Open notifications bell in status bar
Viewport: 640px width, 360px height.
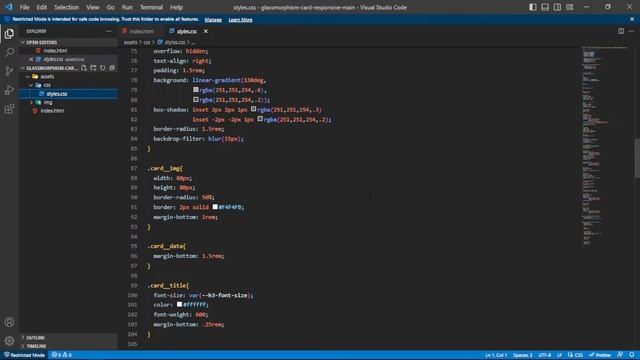pyautogui.click(x=632, y=355)
